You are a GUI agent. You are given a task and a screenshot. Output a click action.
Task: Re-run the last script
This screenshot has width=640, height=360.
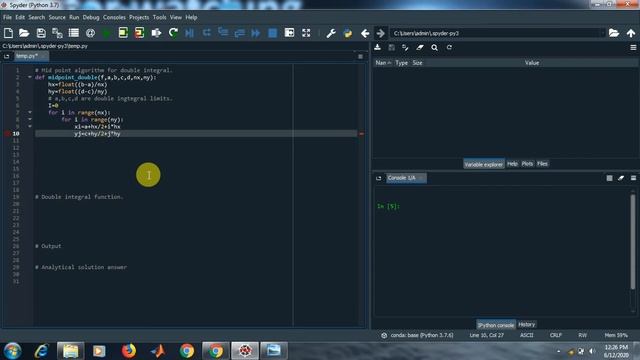[x=173, y=33]
